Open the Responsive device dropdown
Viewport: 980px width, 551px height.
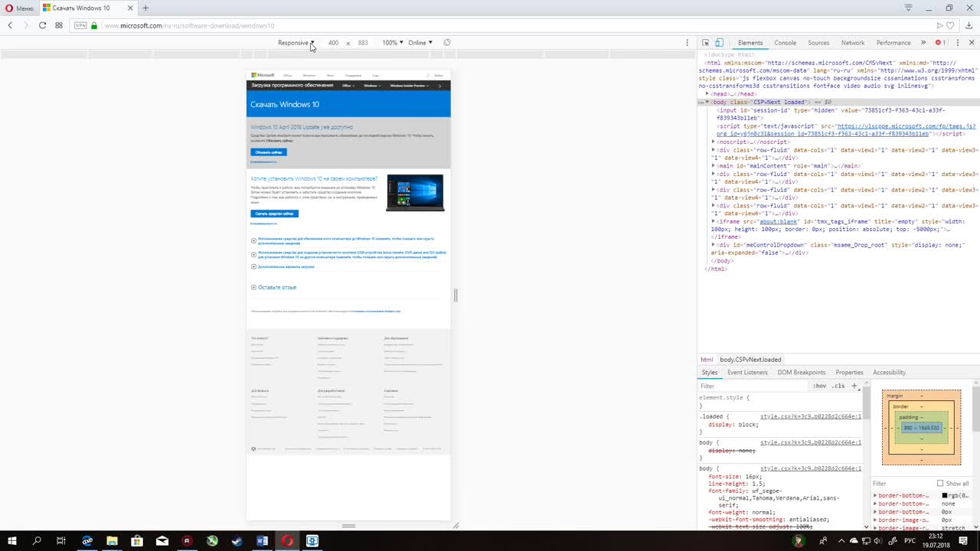[x=296, y=43]
